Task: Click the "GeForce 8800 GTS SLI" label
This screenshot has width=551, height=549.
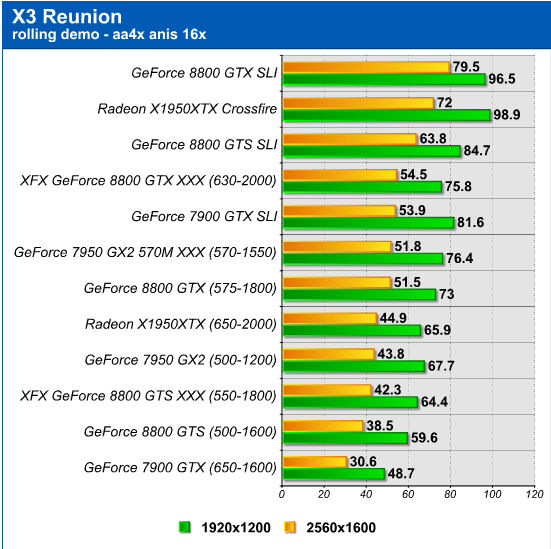Action: click(x=204, y=144)
